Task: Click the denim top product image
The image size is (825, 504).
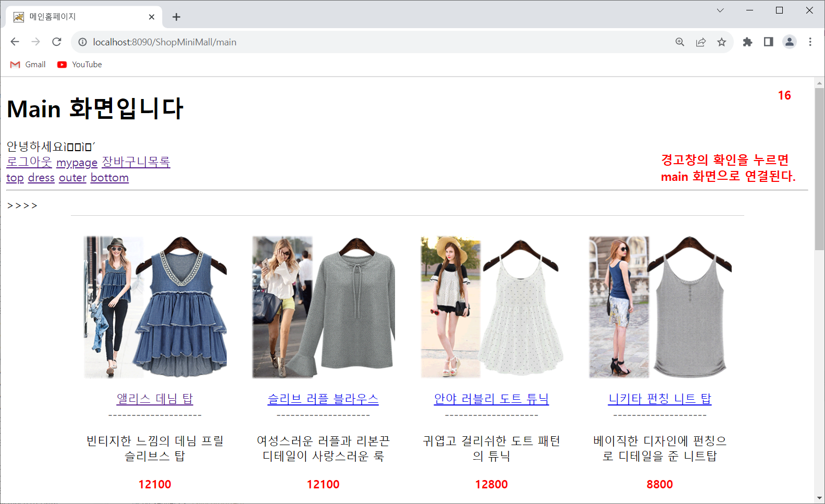Action: pyautogui.click(x=155, y=307)
